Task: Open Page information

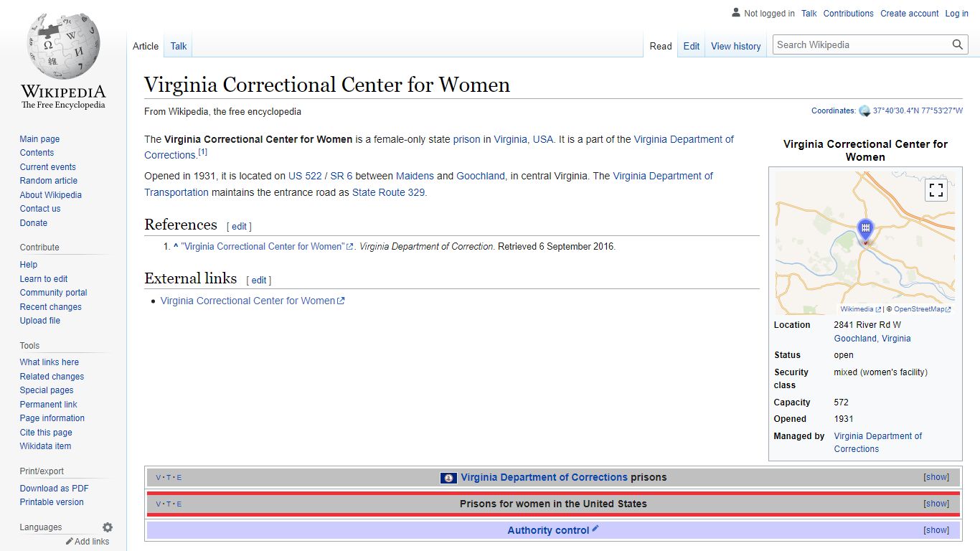Action: pyautogui.click(x=52, y=418)
